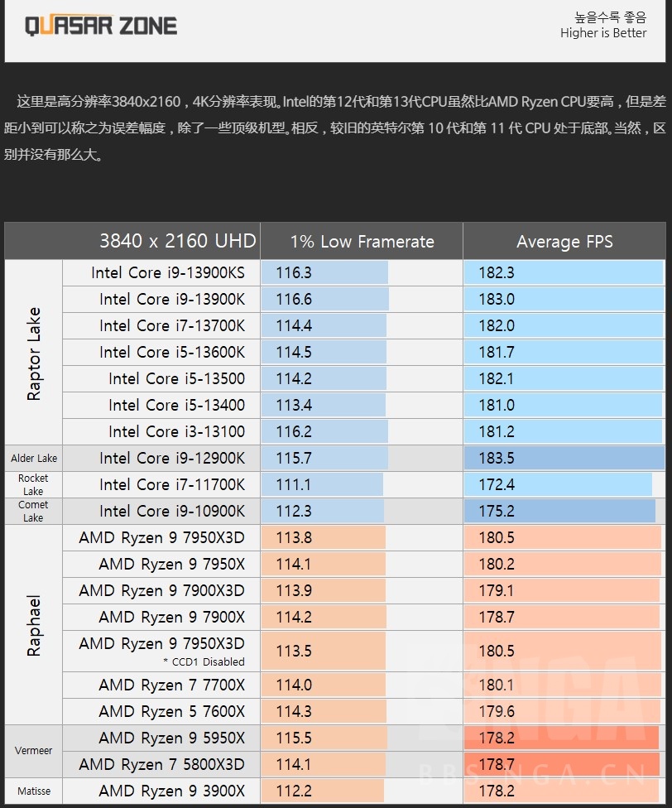This screenshot has width=672, height=808.
Task: Click the Matisse section label
Action: 33,791
